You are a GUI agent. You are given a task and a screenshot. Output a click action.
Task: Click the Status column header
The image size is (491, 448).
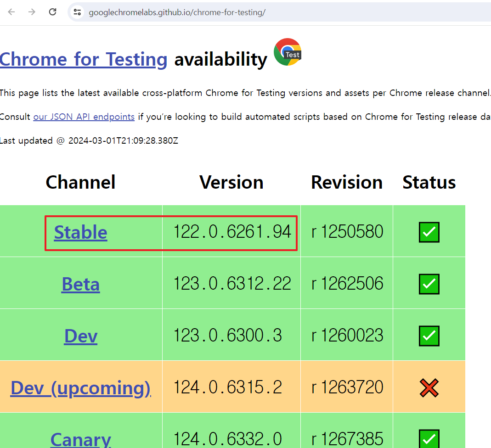(429, 182)
